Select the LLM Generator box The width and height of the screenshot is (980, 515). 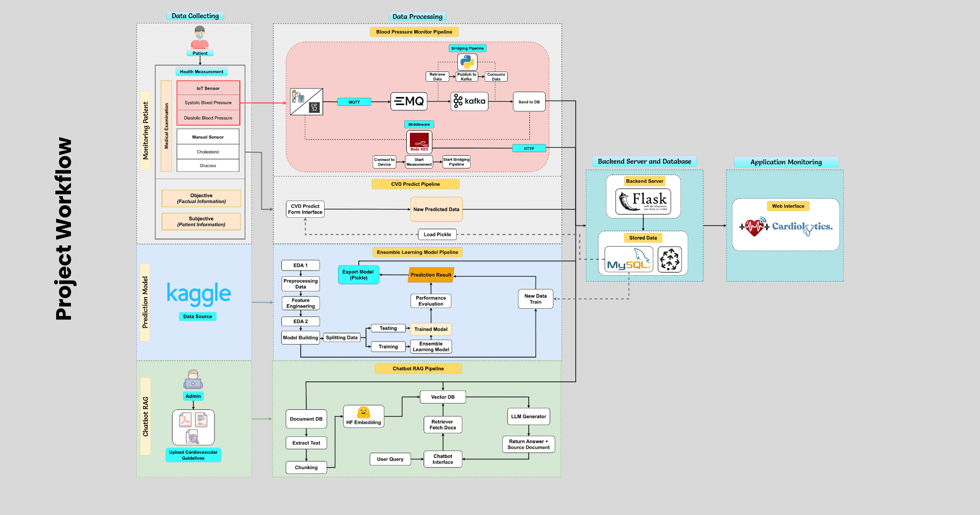[x=528, y=416]
